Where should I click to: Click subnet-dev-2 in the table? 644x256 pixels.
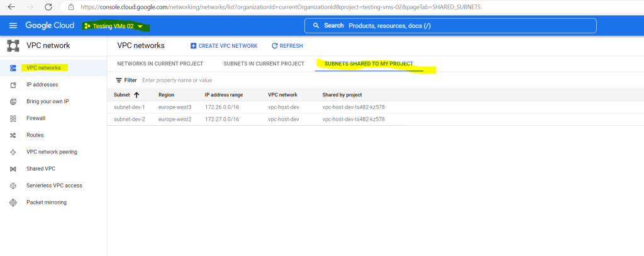point(130,120)
